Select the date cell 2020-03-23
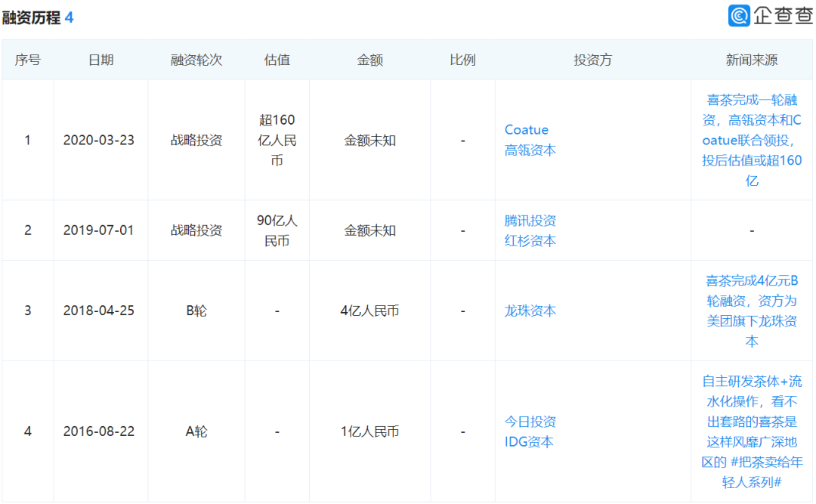 click(99, 140)
